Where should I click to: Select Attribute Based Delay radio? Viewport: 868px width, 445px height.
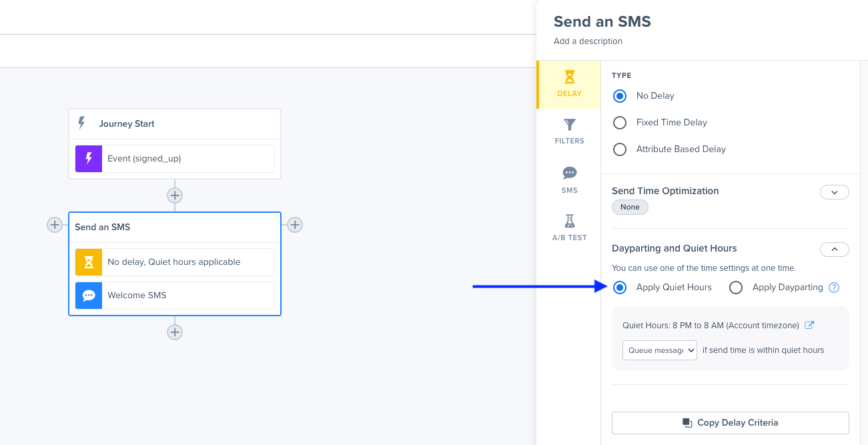(620, 149)
